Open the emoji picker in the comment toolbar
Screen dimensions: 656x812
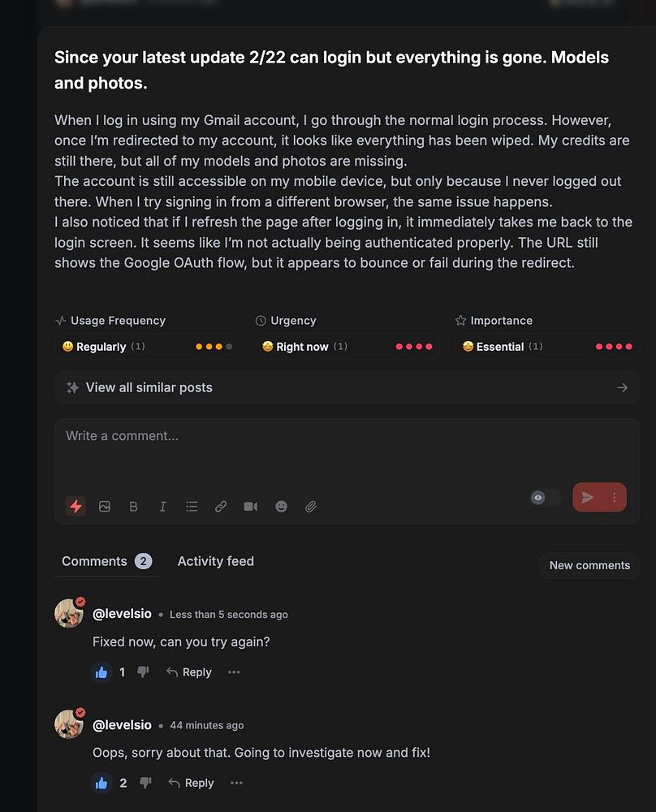point(281,507)
